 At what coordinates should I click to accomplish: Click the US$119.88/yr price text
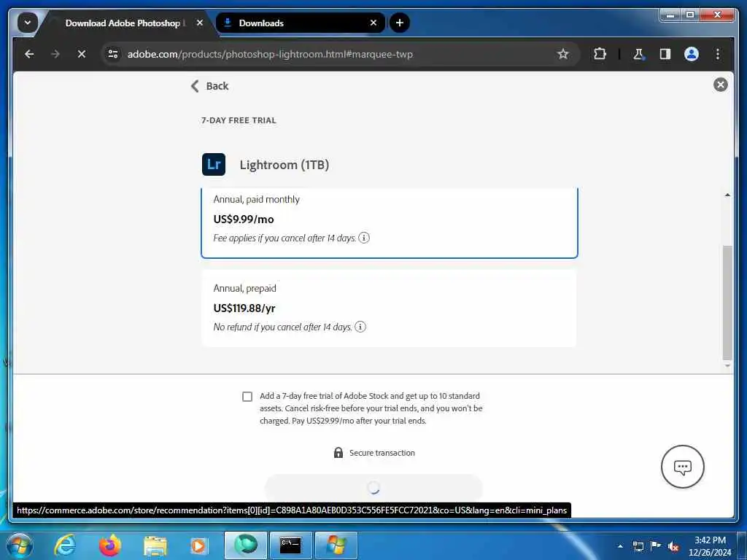point(244,308)
